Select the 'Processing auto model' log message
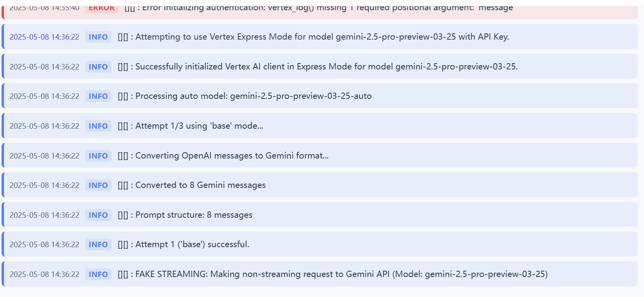 point(244,96)
